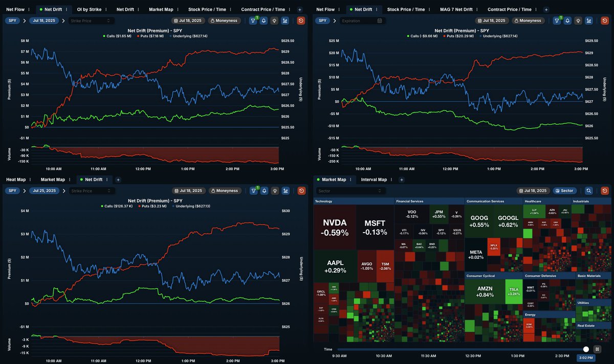The width and height of the screenshot is (614, 364).
Task: Open Jul 18, 2025 date picker in Market Map panel
Action: coord(534,191)
